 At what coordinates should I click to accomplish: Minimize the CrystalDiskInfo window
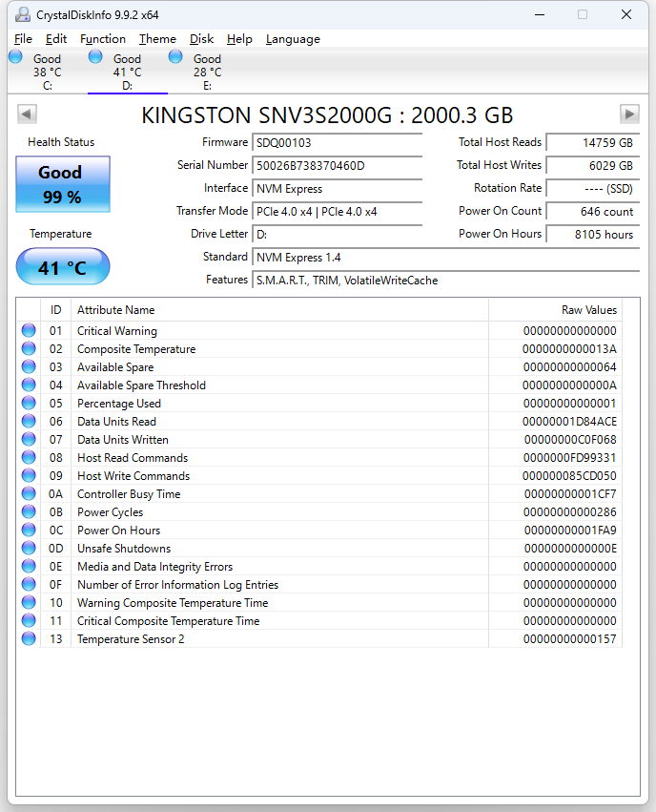tap(540, 14)
